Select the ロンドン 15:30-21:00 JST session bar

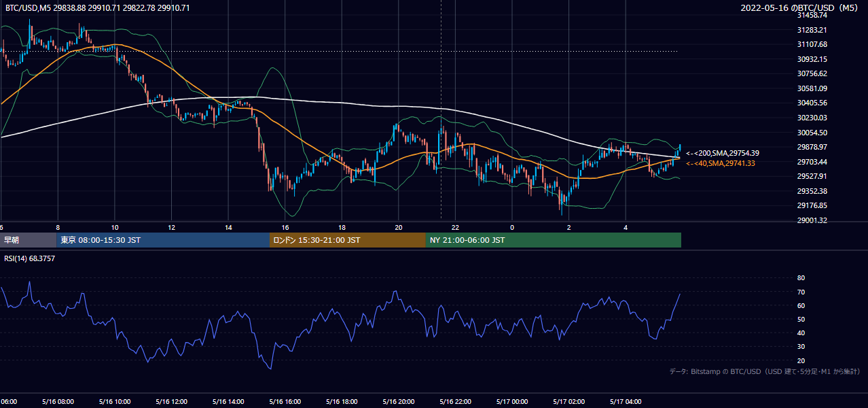pos(348,240)
